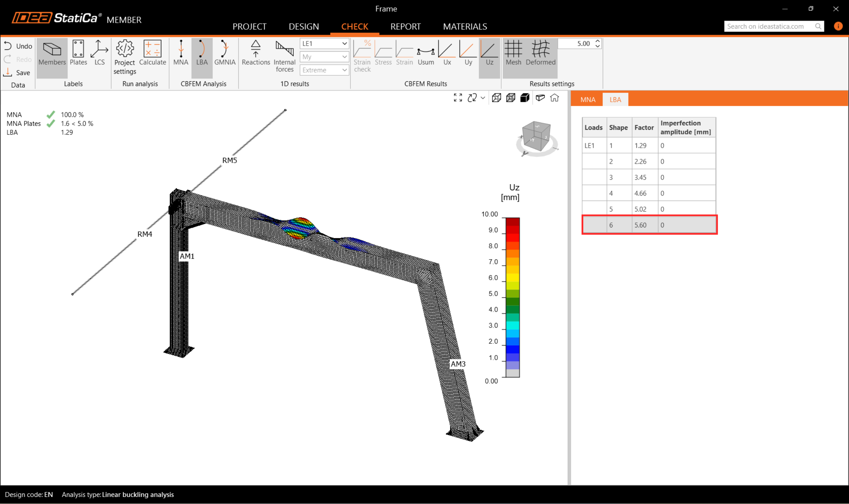Click the red 10.00 color legend segment

[x=512, y=222]
